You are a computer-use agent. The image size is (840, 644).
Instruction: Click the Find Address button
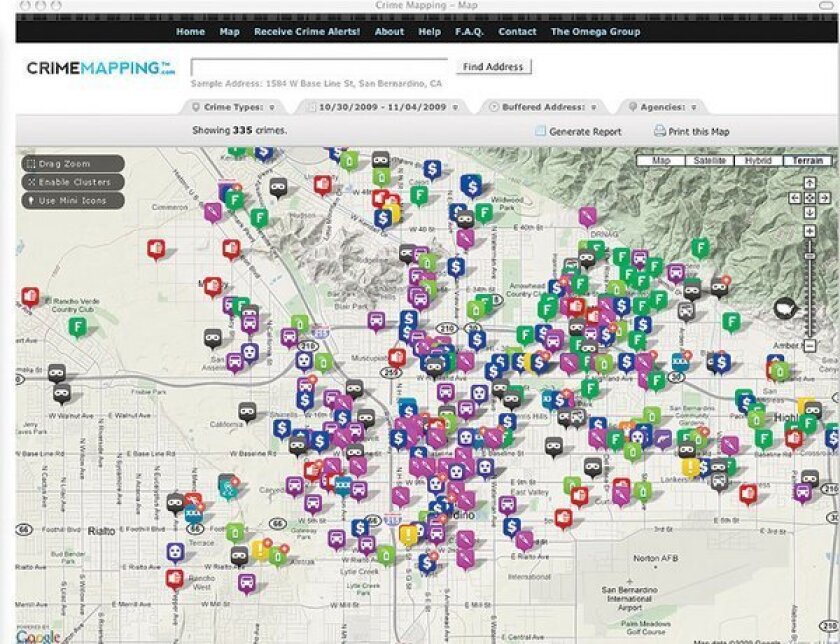click(493, 67)
